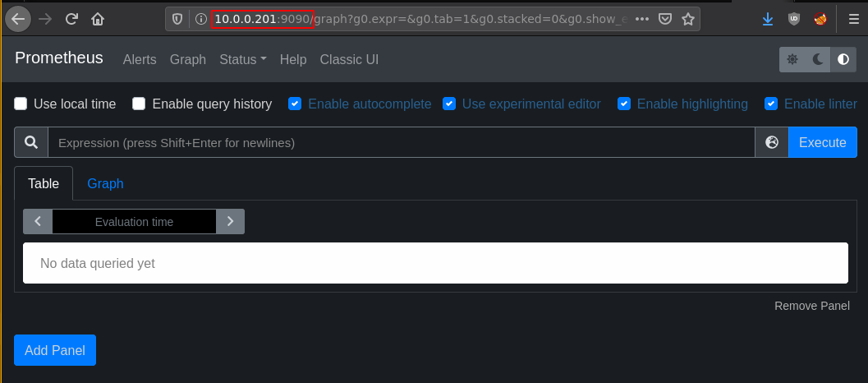Open metrics explorer globe icon
This screenshot has height=383, width=868.
pos(772,142)
